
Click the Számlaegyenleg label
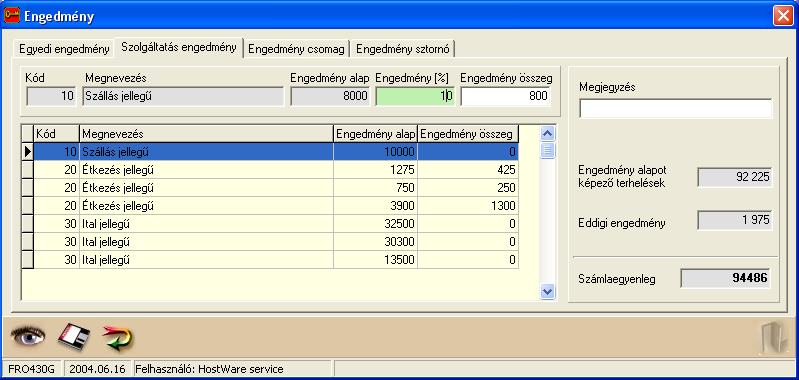617,279
